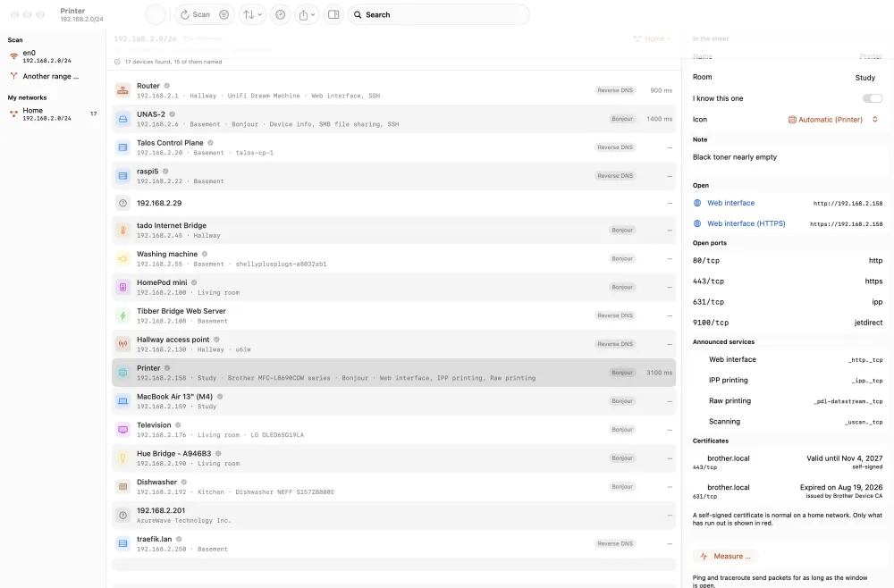The image size is (894, 588).
Task: Click the Talos Control Plane server icon
Action: tap(122, 147)
